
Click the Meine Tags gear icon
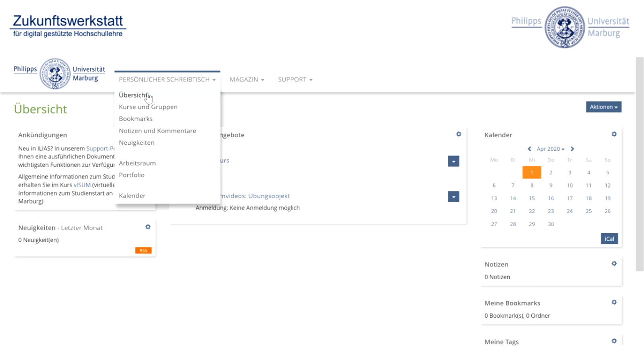(614, 341)
